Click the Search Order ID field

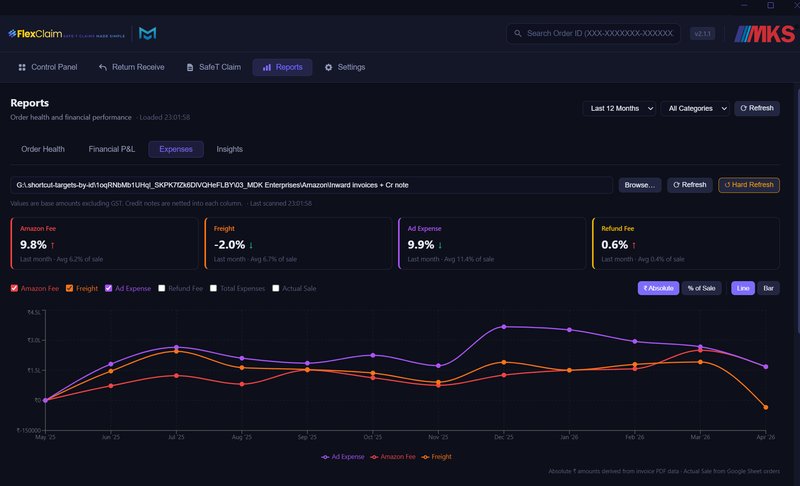pos(593,34)
